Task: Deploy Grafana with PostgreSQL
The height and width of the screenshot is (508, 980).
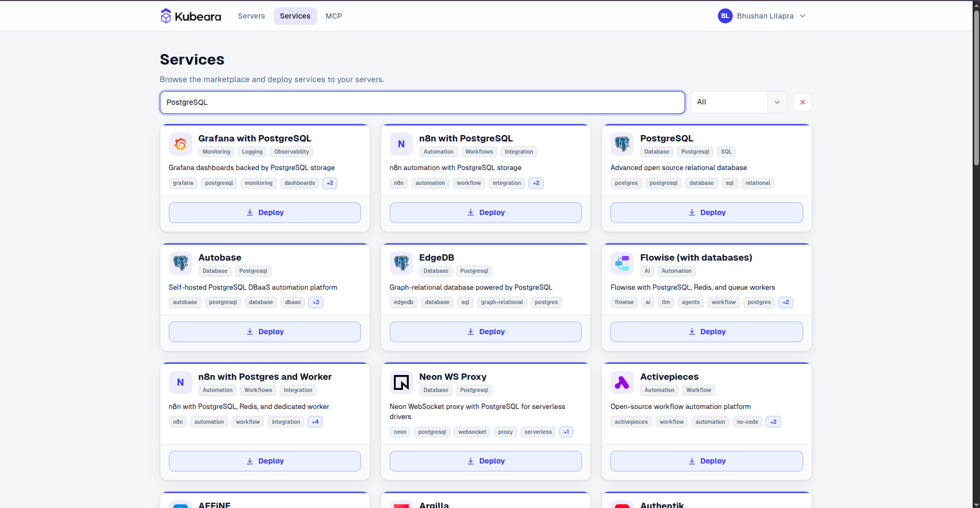Action: pos(265,212)
